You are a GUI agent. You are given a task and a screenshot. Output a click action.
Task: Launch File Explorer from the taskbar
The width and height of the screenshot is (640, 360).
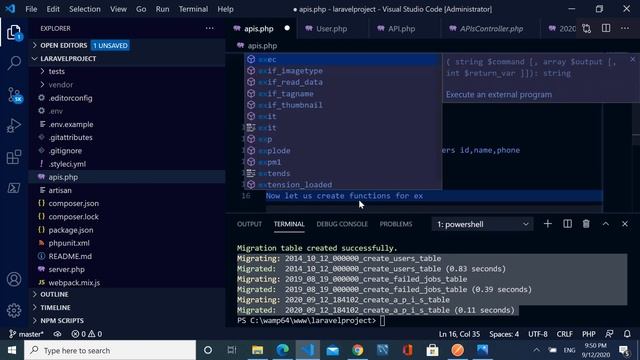[257, 350]
